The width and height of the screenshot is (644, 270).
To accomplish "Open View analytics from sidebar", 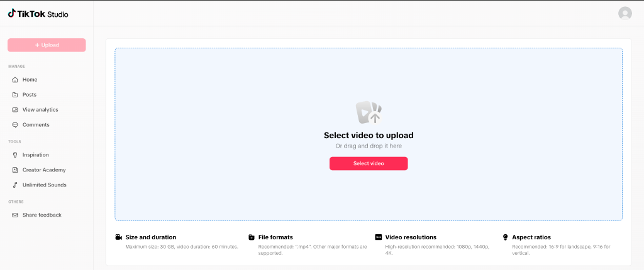I will 40,110.
